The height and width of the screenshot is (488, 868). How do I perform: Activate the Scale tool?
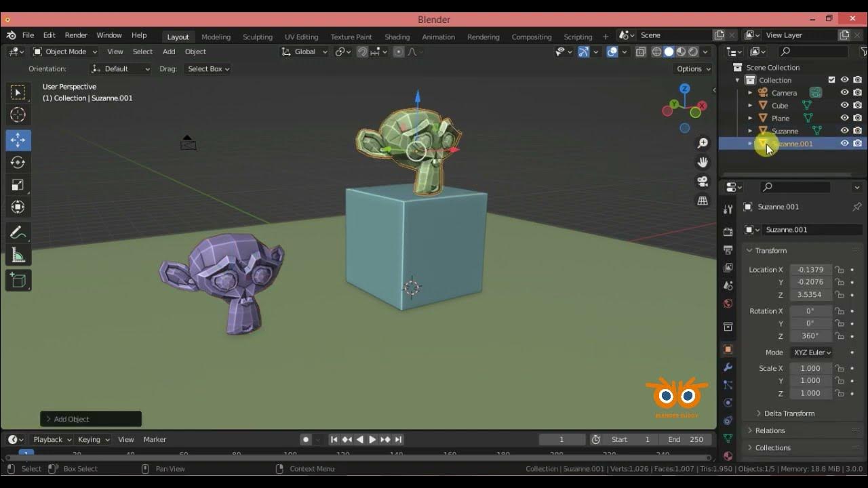pyautogui.click(x=18, y=185)
